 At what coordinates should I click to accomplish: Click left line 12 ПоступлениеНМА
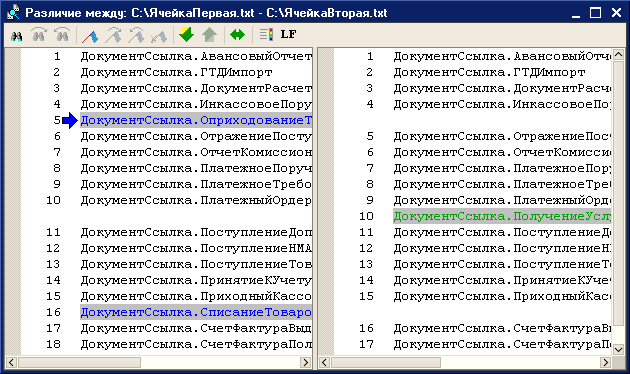(196, 248)
